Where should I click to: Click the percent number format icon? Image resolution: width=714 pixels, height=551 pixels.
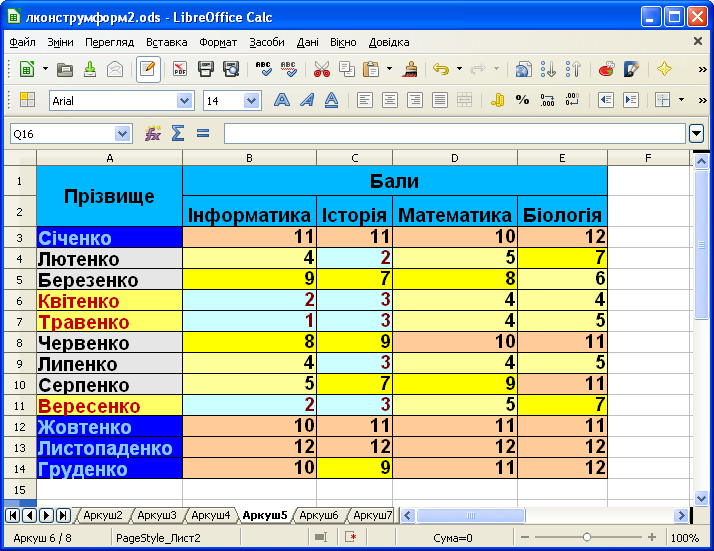[x=522, y=100]
